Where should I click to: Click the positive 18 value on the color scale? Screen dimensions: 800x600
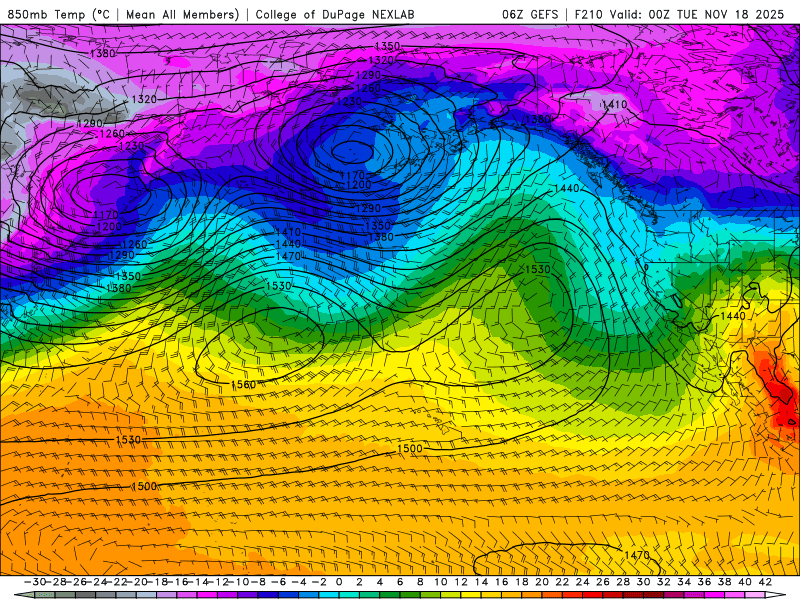point(521,582)
